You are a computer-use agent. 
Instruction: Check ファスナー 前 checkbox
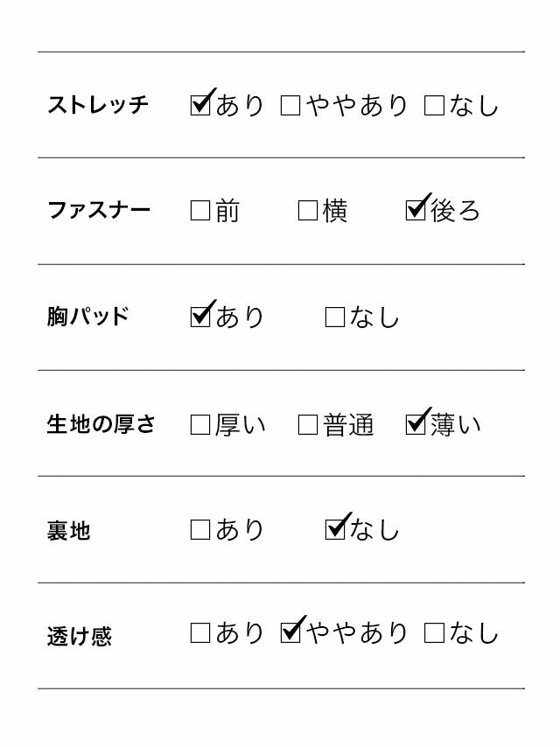(200, 211)
